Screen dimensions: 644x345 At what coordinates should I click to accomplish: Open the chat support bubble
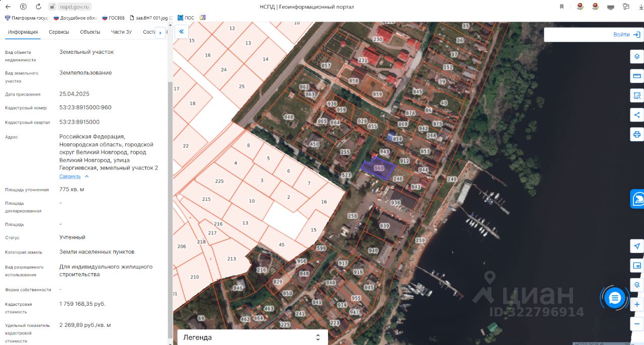(x=614, y=298)
